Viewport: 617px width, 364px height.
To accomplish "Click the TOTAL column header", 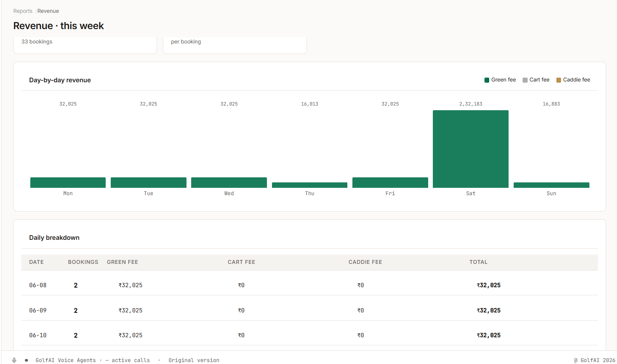I will pos(478,262).
